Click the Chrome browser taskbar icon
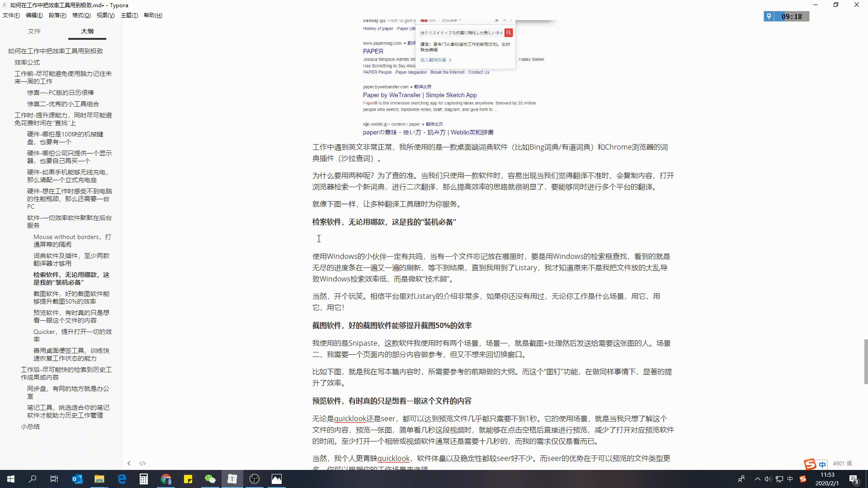Viewport: 868px width, 488px height. coord(166,479)
